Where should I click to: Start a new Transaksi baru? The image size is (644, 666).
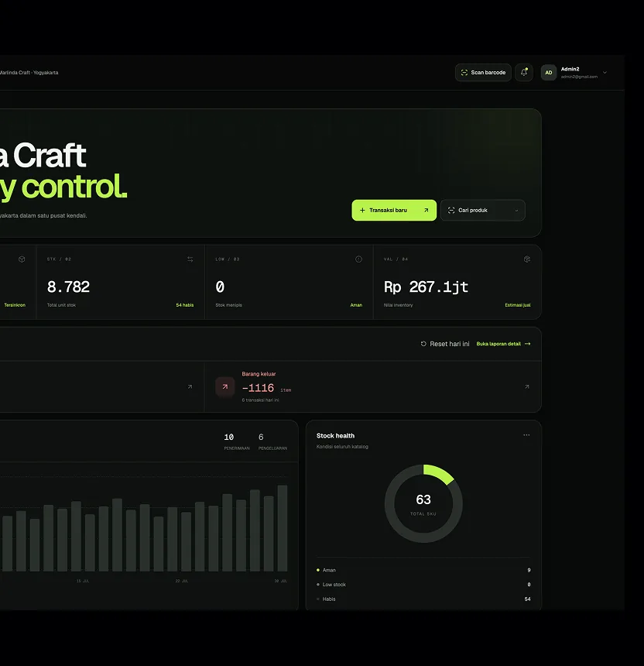394,210
